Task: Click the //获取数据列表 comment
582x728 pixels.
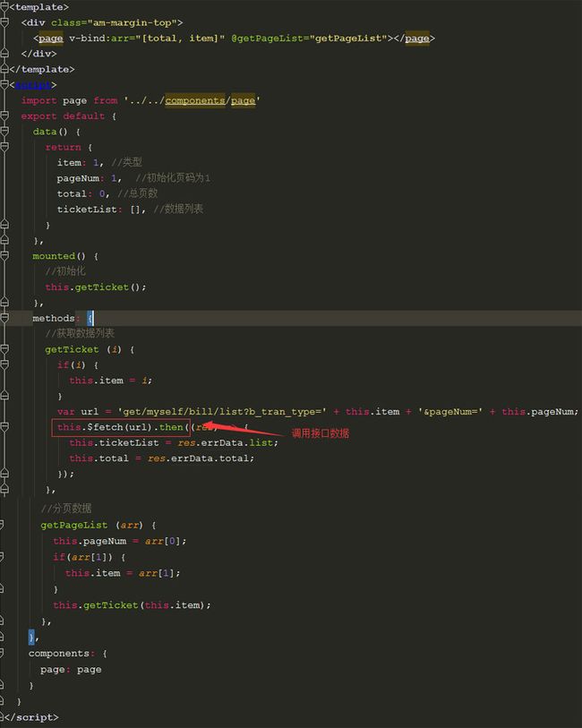Action: pos(80,333)
